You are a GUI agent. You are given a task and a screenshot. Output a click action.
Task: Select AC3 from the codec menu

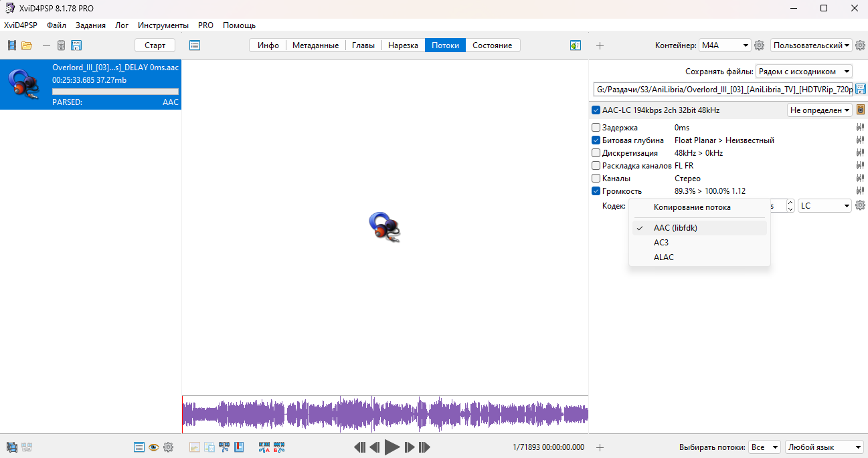661,243
